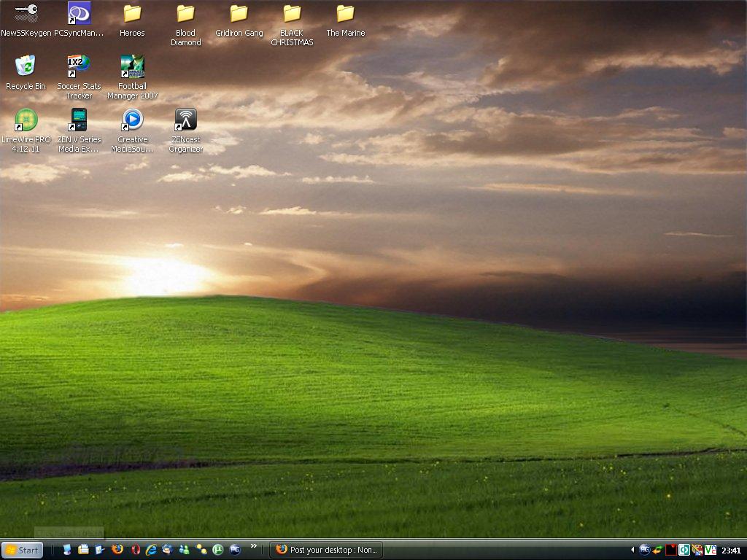Open PeerGuardian tray icon
This screenshot has height=560, width=747.
pyautogui.click(x=645, y=550)
